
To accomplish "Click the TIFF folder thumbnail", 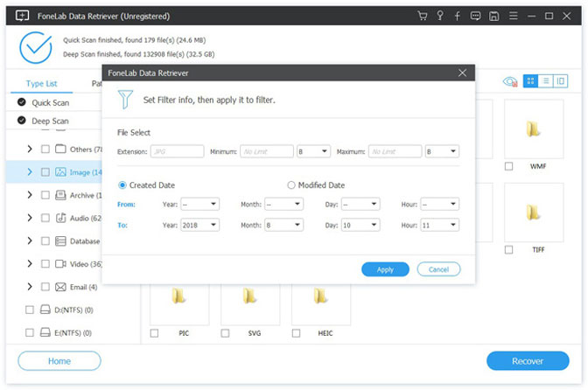I will [x=533, y=212].
